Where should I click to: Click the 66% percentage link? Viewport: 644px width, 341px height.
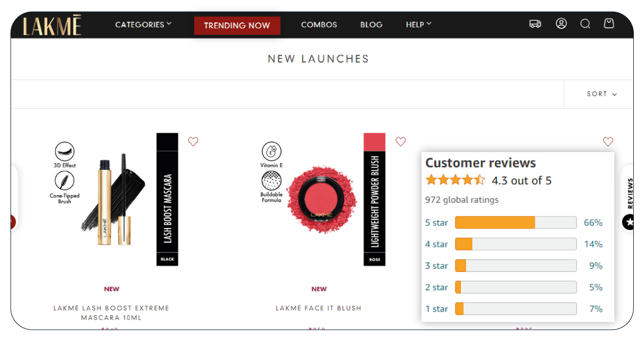point(593,223)
